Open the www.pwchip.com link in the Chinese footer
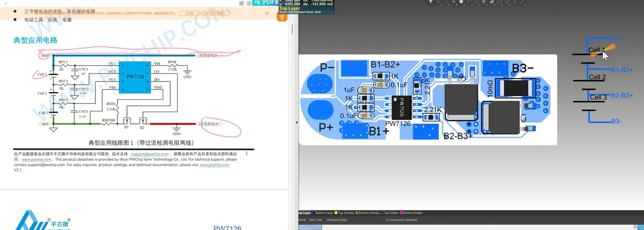644x230 pixels. point(36,160)
